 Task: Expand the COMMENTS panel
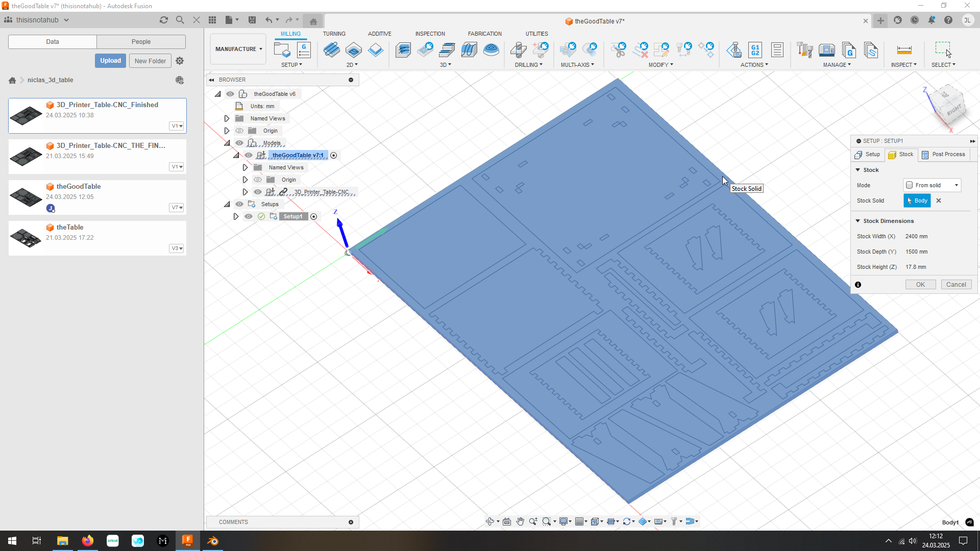tap(351, 522)
